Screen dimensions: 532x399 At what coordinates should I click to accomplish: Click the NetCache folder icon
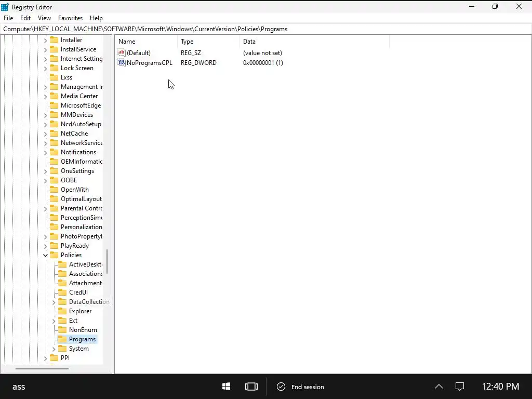pyautogui.click(x=54, y=134)
